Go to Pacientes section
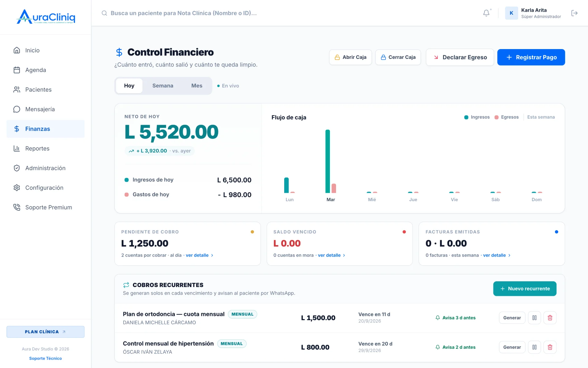Image resolution: width=588 pixels, height=368 pixels. 45,90
